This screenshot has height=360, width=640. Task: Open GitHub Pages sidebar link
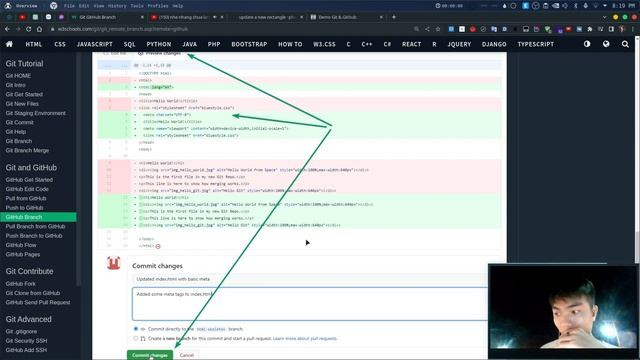[x=23, y=254]
